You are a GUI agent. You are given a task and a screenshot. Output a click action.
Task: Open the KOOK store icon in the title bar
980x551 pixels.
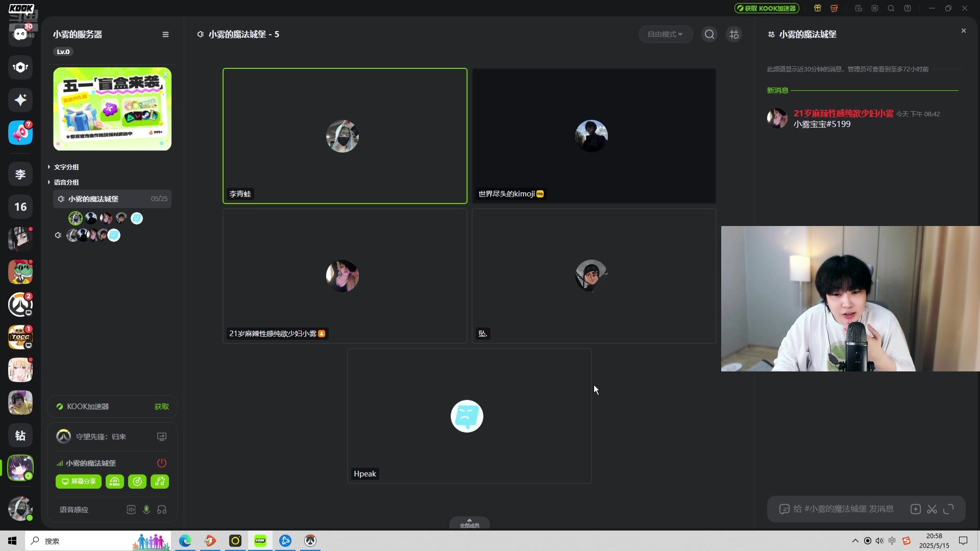(x=834, y=8)
